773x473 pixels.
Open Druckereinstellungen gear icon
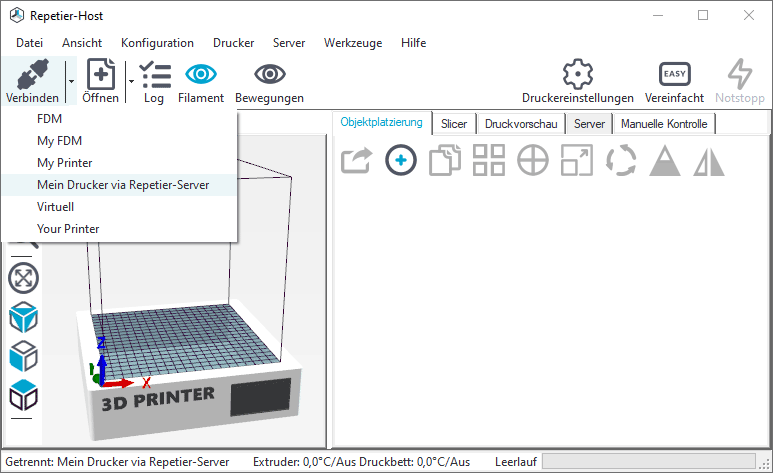(x=578, y=74)
